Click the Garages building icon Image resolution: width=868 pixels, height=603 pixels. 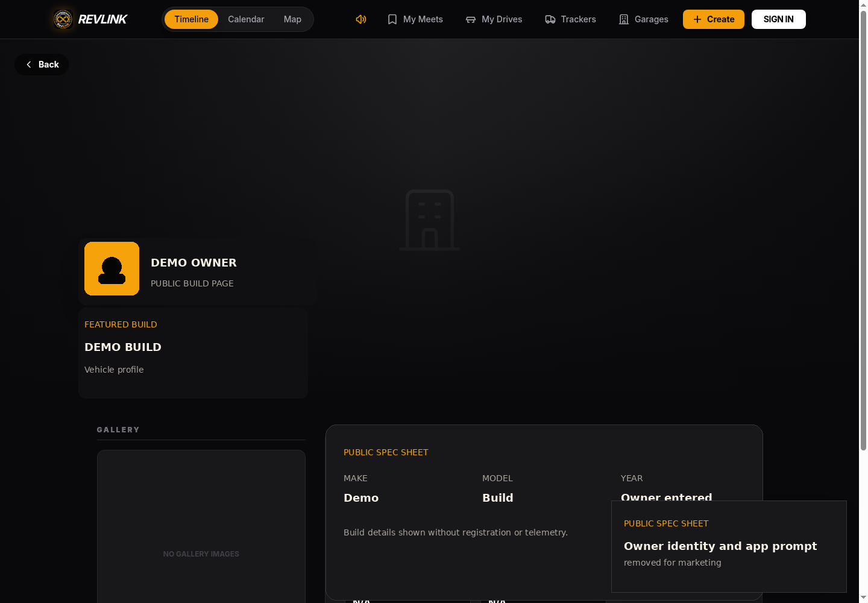(x=624, y=19)
